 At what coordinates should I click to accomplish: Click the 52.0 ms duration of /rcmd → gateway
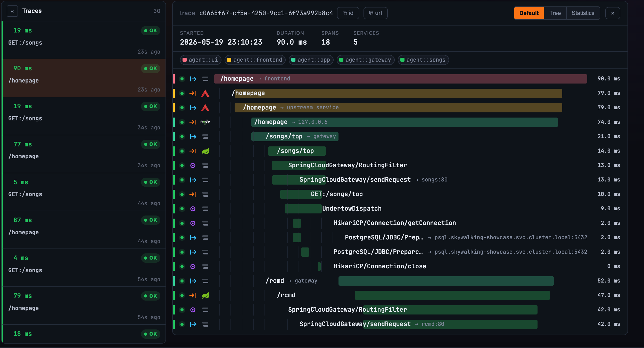pyautogui.click(x=609, y=281)
